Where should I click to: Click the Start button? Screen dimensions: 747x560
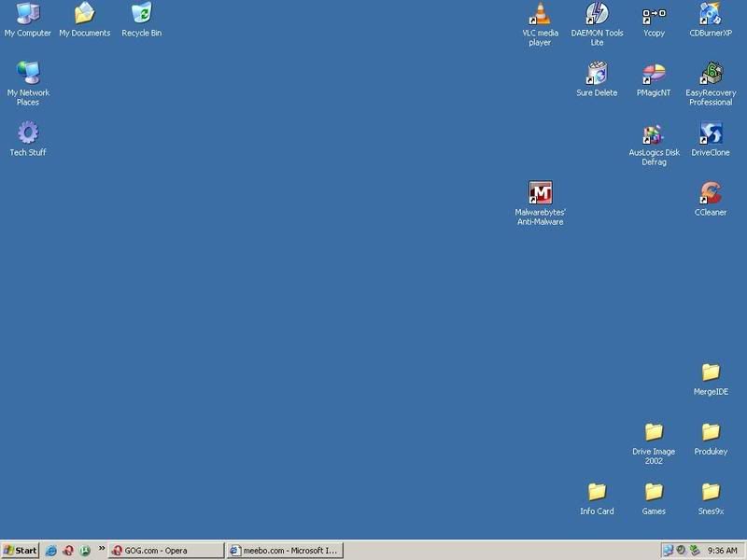click(x=20, y=551)
